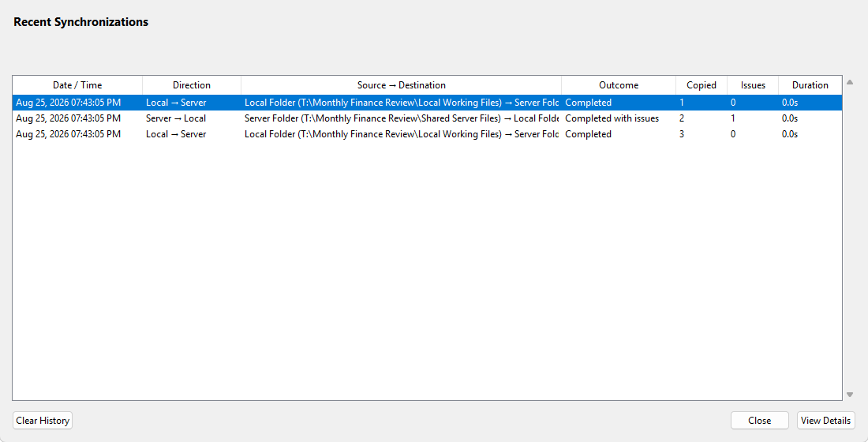Select the 'Completed with issues' outcome cell
The image size is (868, 442).
612,118
